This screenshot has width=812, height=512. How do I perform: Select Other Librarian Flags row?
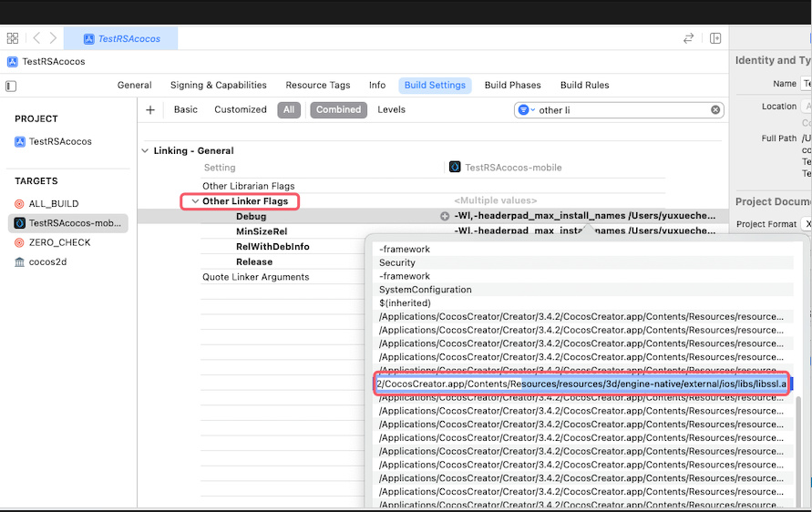pos(248,186)
